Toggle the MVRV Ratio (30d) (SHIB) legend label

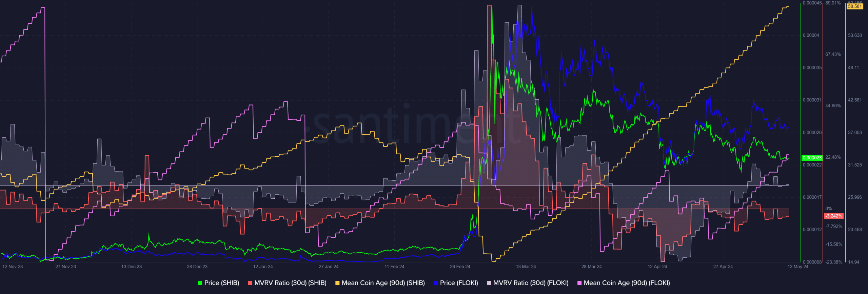pos(291,283)
